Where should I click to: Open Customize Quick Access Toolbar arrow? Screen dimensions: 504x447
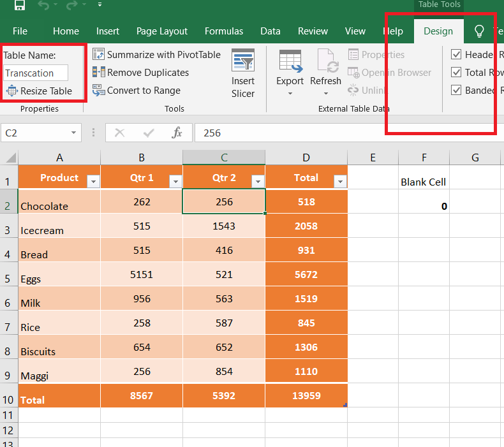coord(100,4)
